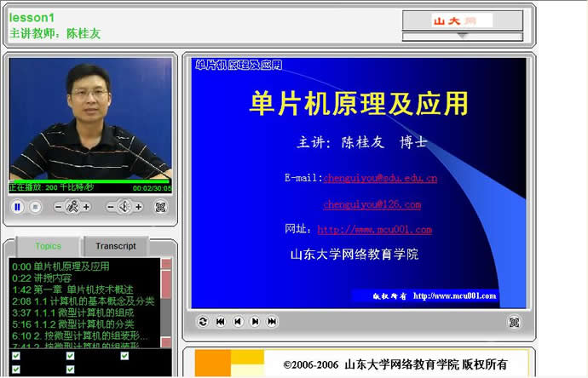Jump to the 6:10 topic entry

pos(80,336)
